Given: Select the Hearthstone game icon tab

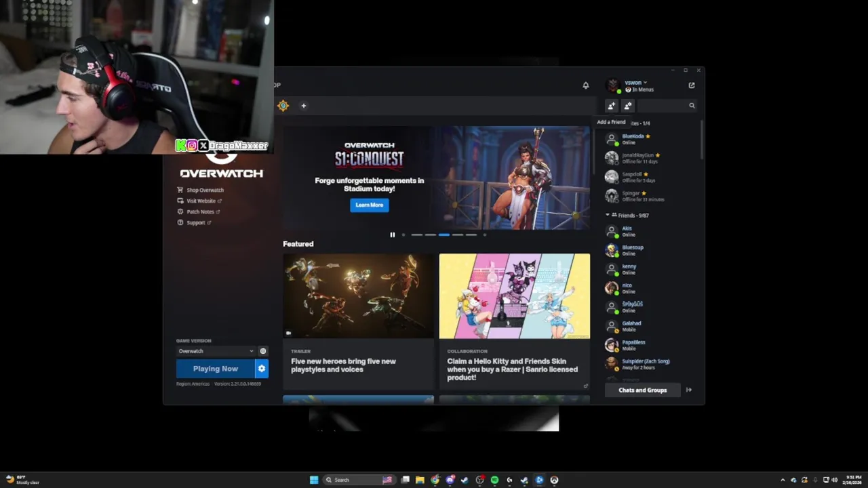Looking at the screenshot, I should tap(283, 106).
